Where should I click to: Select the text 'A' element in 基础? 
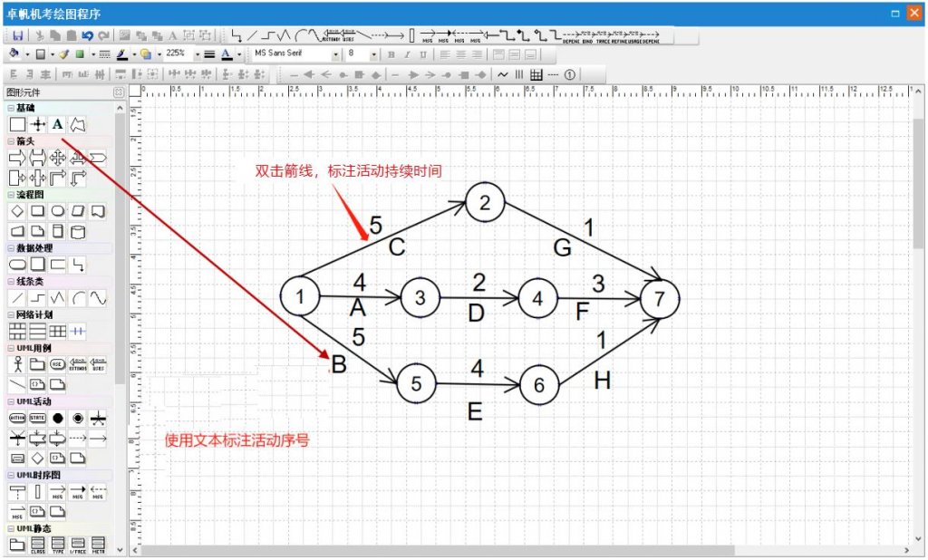pyautogui.click(x=57, y=124)
